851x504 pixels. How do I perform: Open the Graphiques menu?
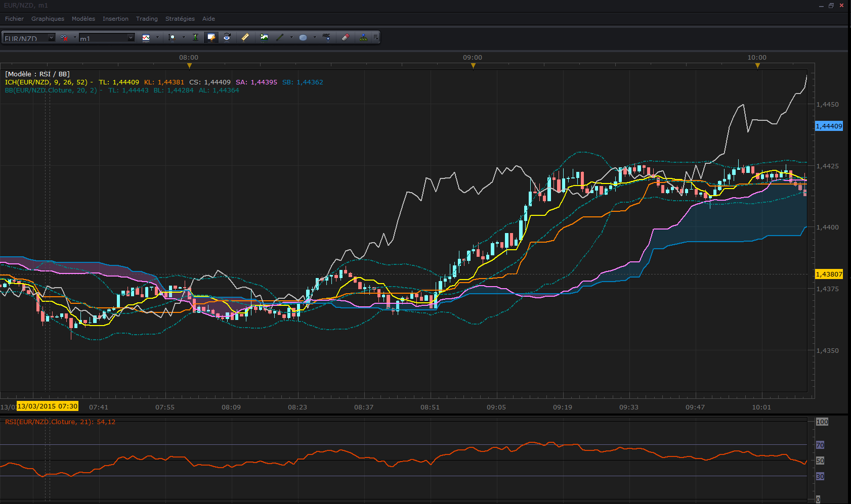(x=48, y=19)
